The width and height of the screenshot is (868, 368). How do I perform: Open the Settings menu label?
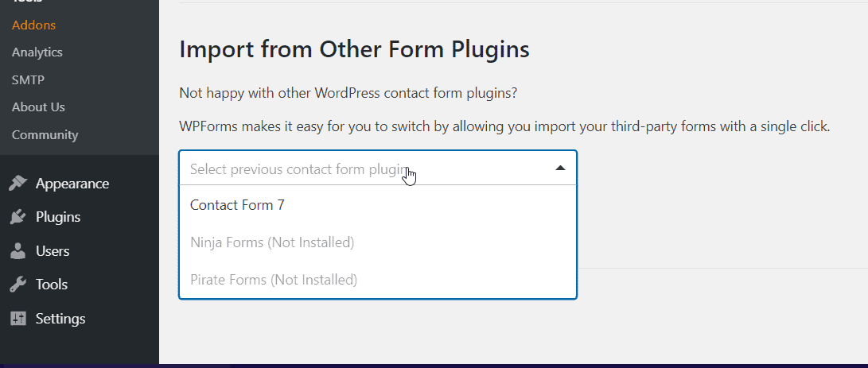(61, 319)
